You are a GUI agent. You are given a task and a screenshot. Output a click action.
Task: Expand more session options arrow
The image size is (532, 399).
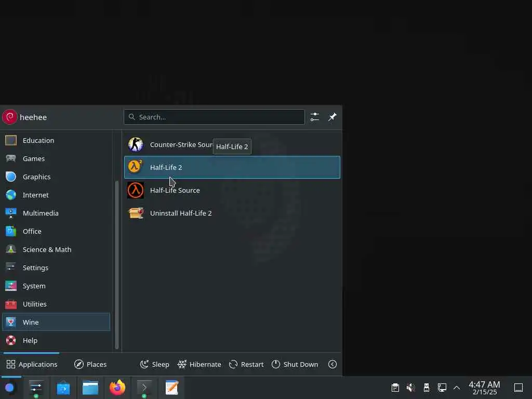pyautogui.click(x=332, y=364)
